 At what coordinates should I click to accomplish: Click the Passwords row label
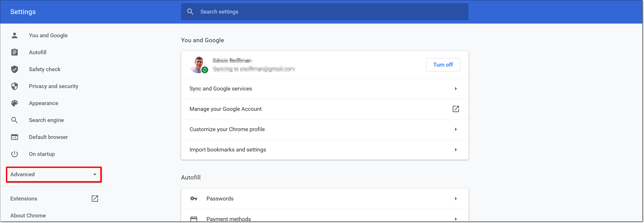point(220,198)
